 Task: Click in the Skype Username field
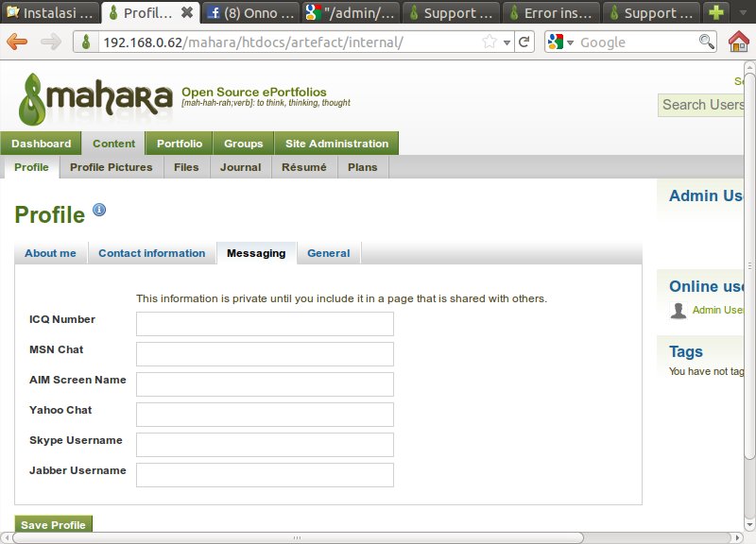tap(265, 445)
